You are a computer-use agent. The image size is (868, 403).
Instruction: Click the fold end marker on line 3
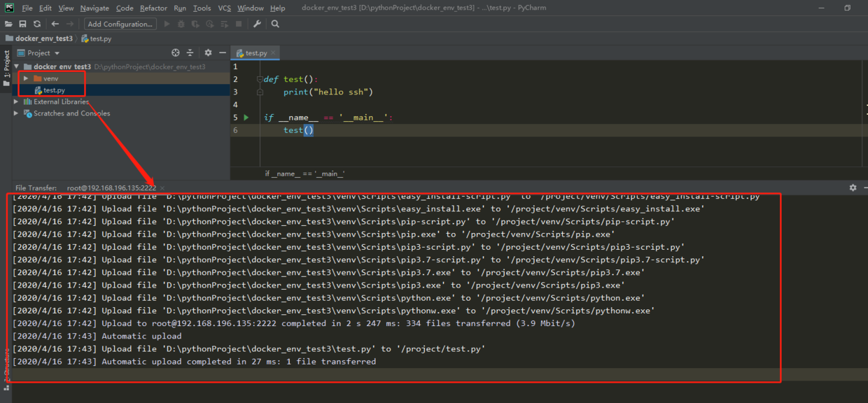(259, 92)
